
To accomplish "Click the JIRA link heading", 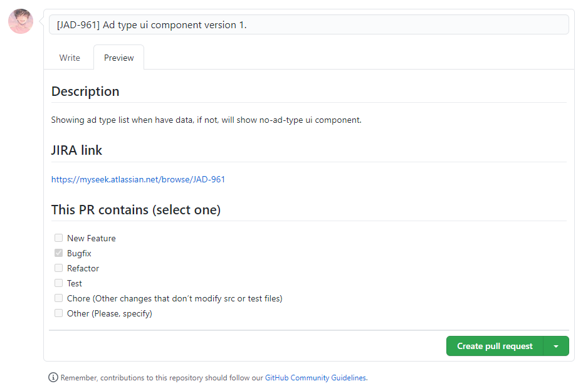I will tap(76, 150).
